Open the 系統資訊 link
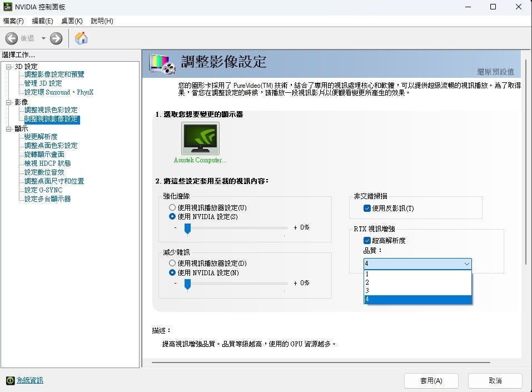Viewport: 532px width, 392px height. 30,380
